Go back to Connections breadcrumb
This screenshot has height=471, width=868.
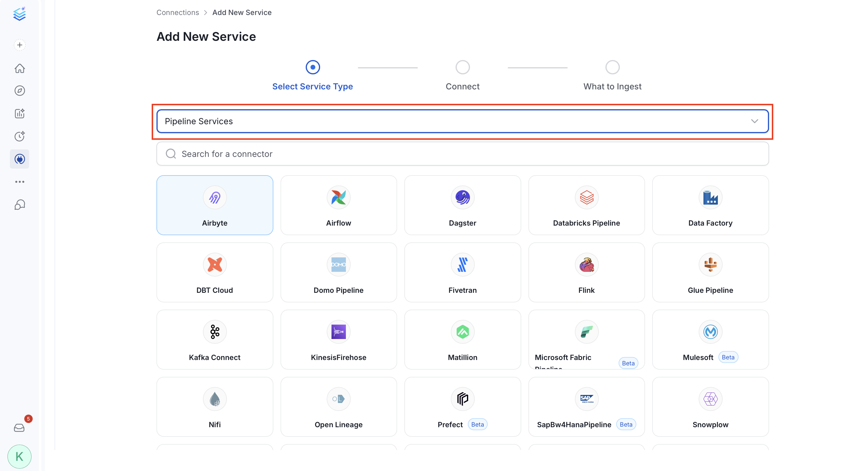[x=177, y=13]
